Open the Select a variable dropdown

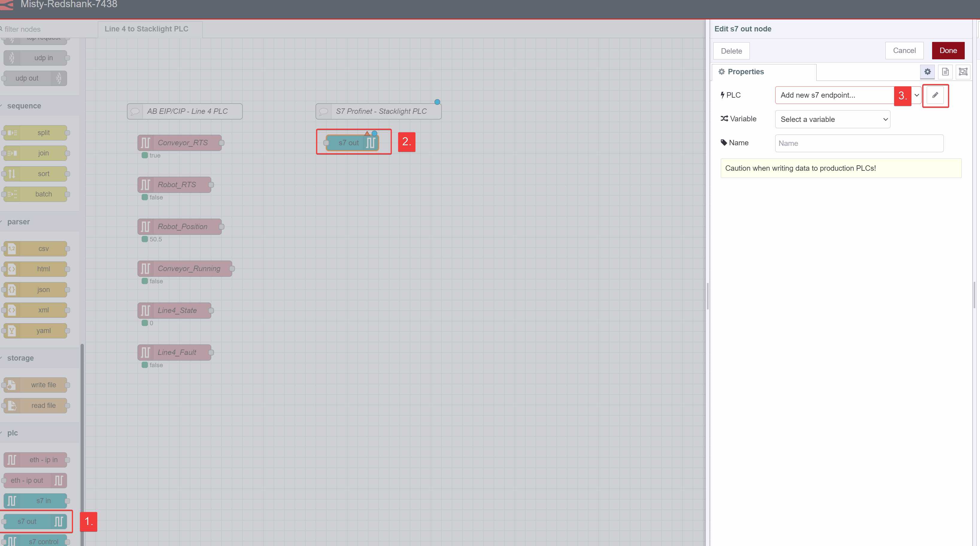click(832, 119)
